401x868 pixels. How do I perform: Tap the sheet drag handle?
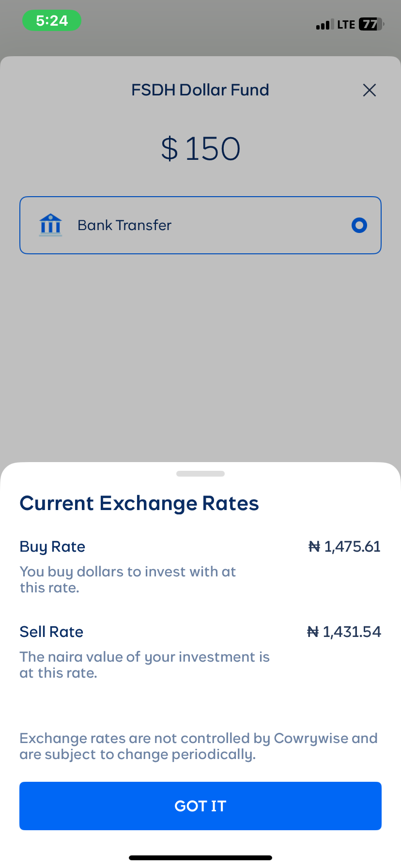point(200,474)
